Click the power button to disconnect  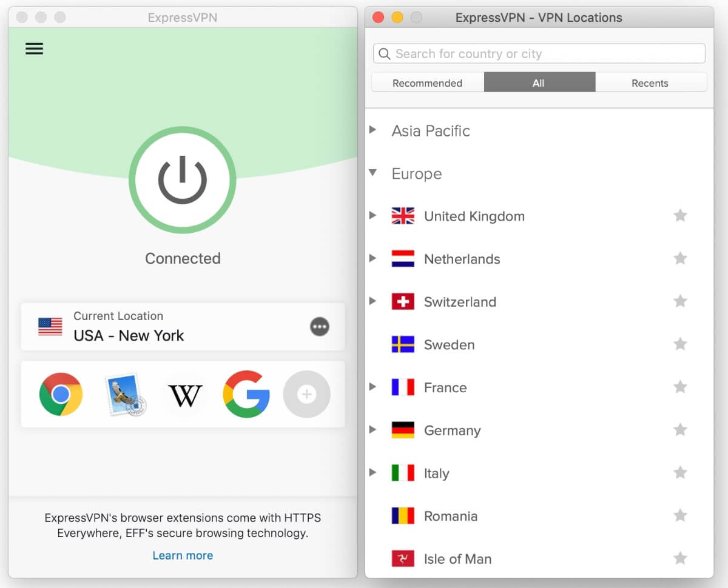(x=183, y=180)
